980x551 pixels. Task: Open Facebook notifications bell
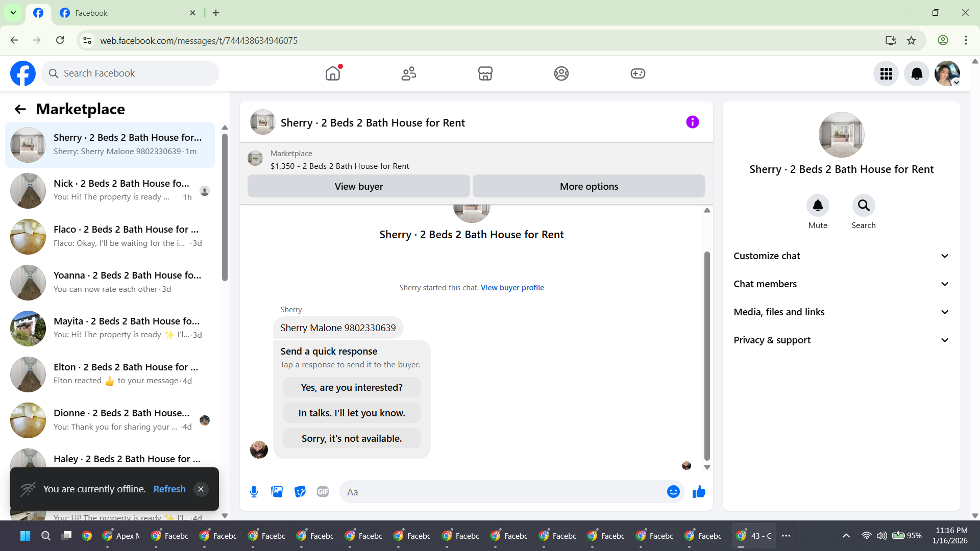pos(917,73)
